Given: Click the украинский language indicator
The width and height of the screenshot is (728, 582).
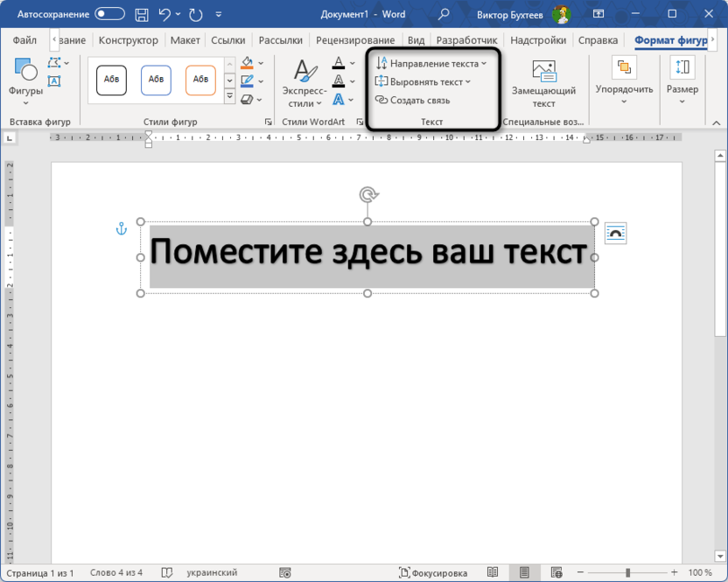Looking at the screenshot, I should 212,572.
